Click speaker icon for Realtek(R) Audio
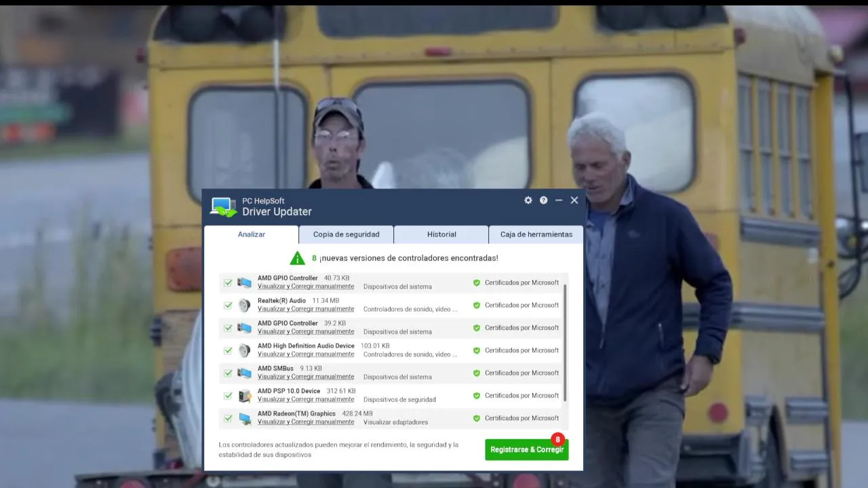The height and width of the screenshot is (488, 868). pos(244,305)
